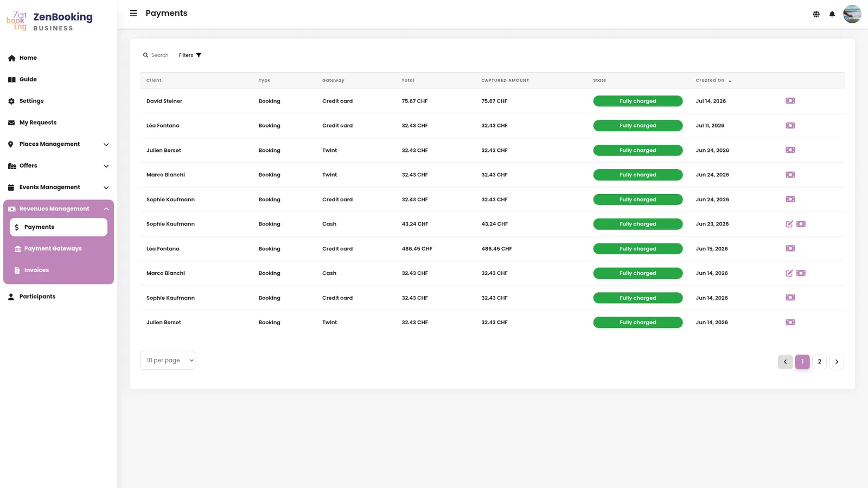Click the Gateway column header
The height and width of the screenshot is (488, 868).
(333, 80)
